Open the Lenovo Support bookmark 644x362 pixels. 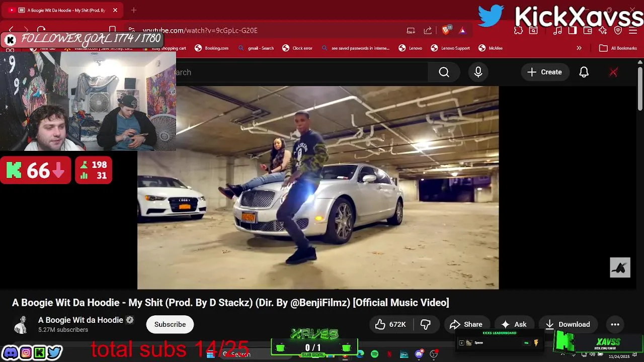450,48
